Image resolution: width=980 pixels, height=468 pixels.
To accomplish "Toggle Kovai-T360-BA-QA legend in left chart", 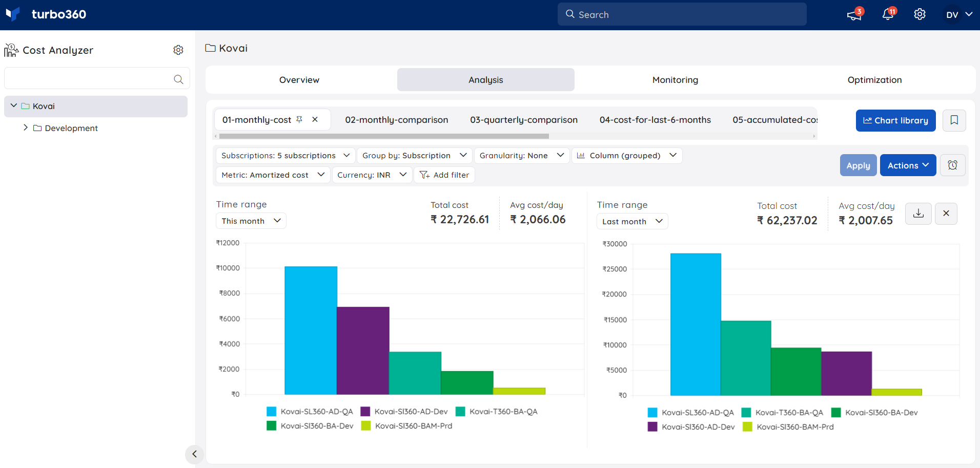I will [497, 412].
